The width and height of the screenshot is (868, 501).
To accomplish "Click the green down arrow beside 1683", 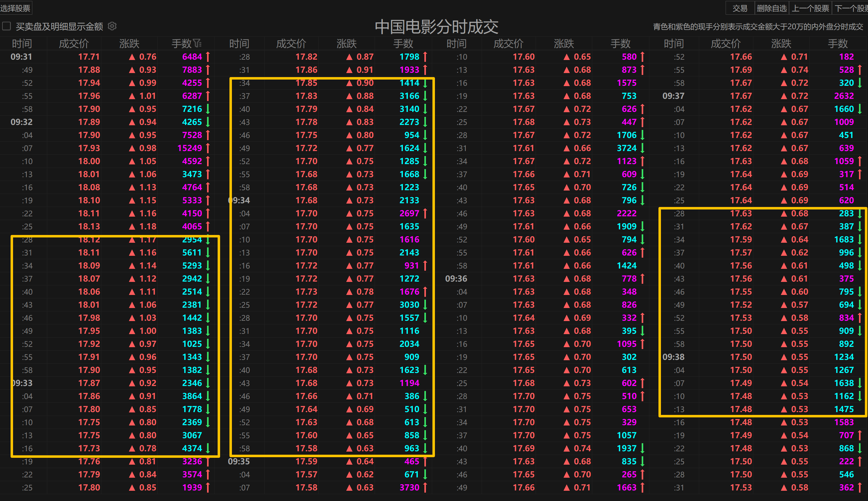I will 859,240.
